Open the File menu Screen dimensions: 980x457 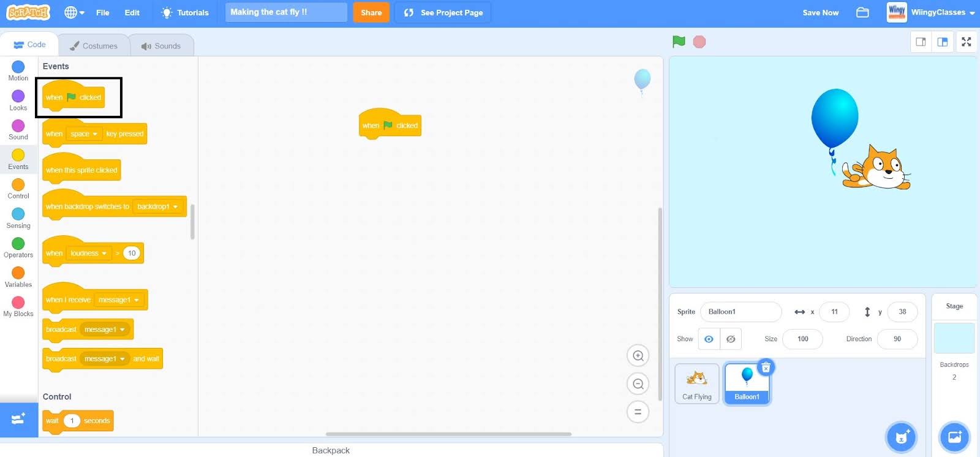[x=103, y=12]
